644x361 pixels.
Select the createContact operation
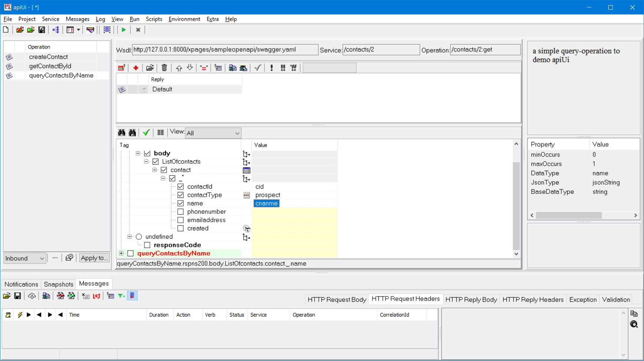click(x=48, y=57)
